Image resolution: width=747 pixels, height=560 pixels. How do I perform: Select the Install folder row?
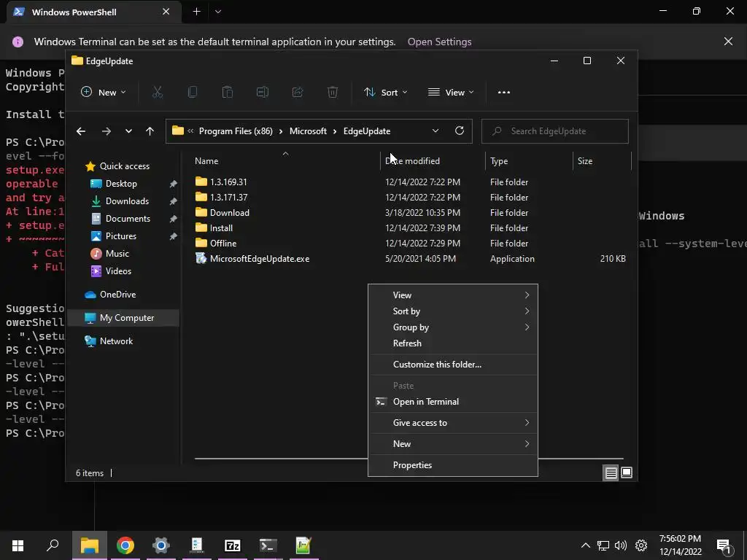(x=410, y=228)
